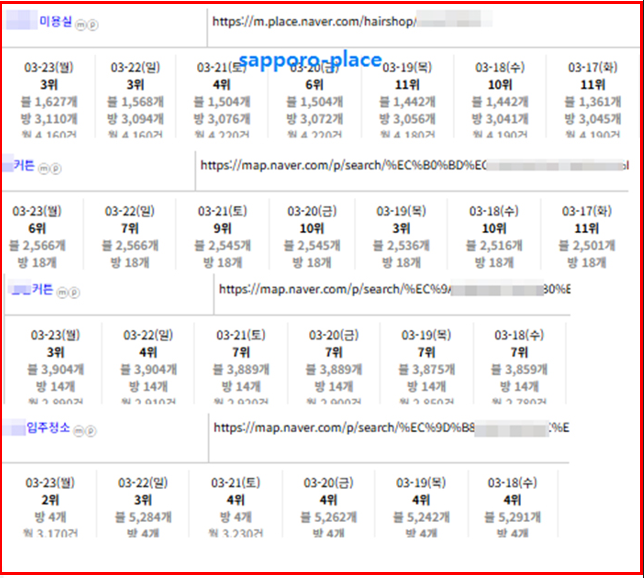Click 'p' icon next to the upper 커튼 keyword
This screenshot has height=578, width=644.
pos(54,169)
